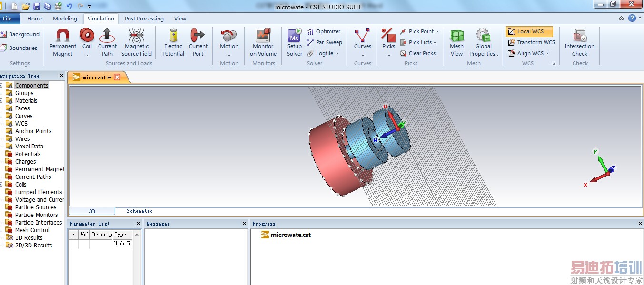Select Lumped Elements tree item
644x285 pixels.
pyautogui.click(x=39, y=192)
